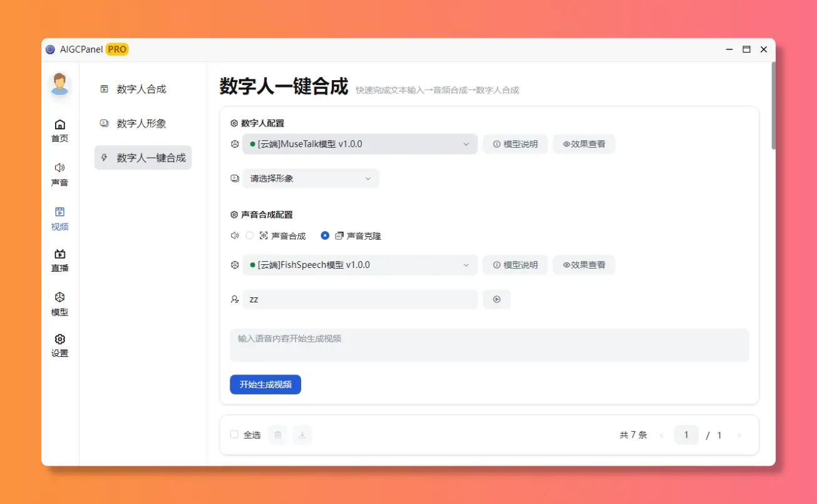The width and height of the screenshot is (817, 504).
Task: Click 效果查看 next to MuseTalk model
Action: pos(583,144)
